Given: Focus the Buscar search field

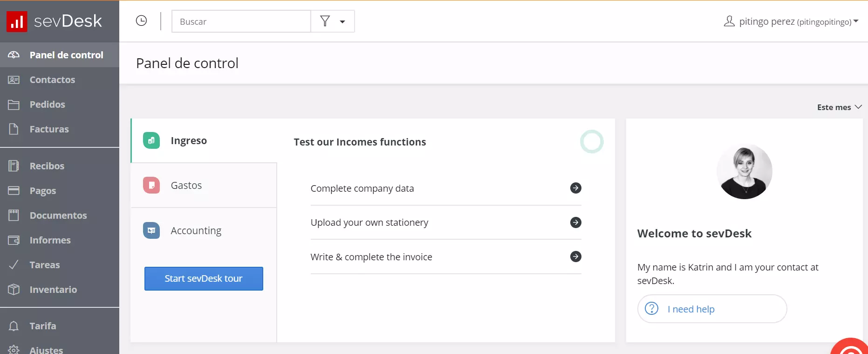Looking at the screenshot, I should [241, 21].
